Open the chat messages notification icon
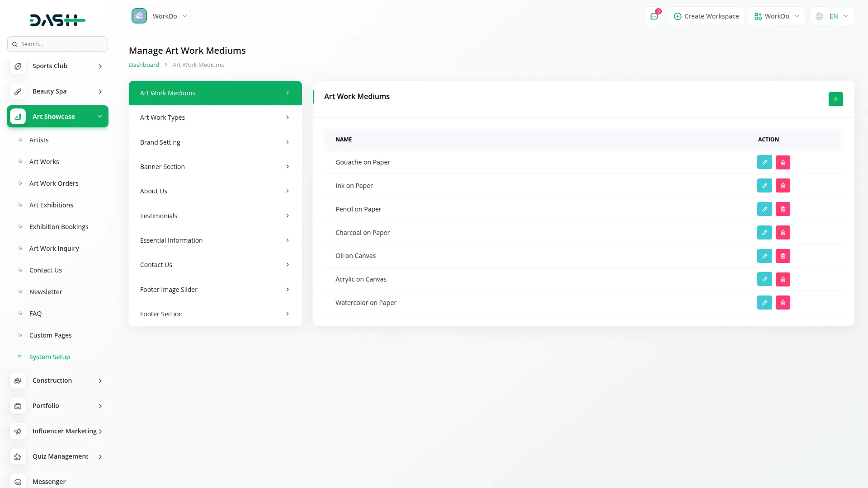Screen dimensions: 868x488 coord(654,16)
